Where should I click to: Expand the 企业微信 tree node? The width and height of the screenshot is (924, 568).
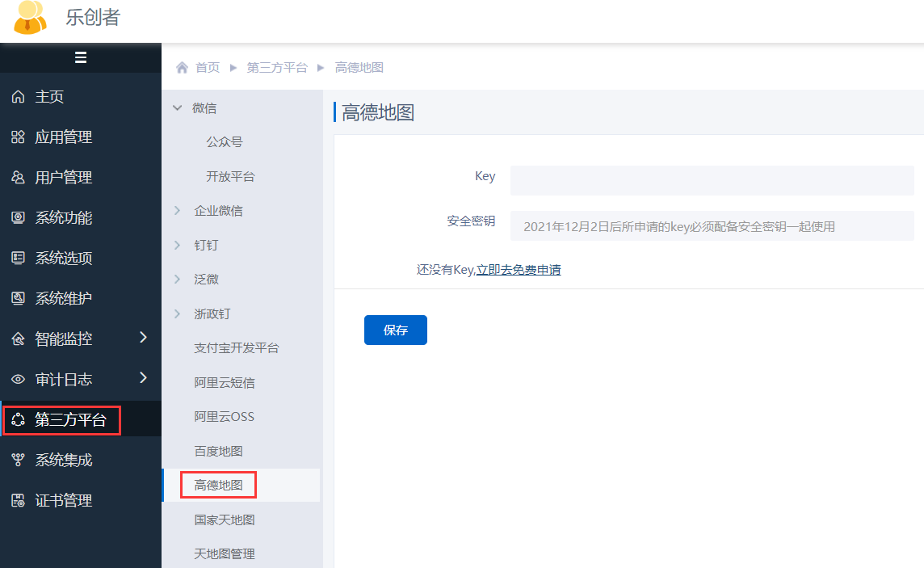(x=178, y=211)
